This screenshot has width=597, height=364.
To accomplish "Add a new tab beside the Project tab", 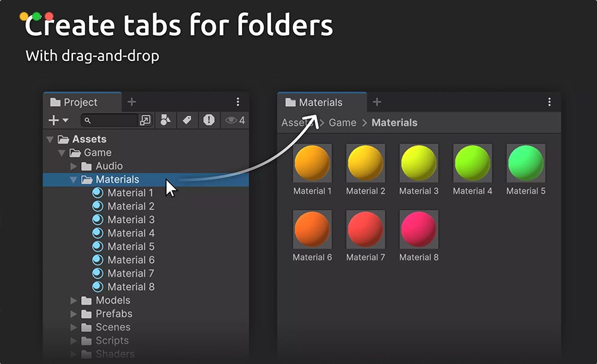I will [131, 100].
